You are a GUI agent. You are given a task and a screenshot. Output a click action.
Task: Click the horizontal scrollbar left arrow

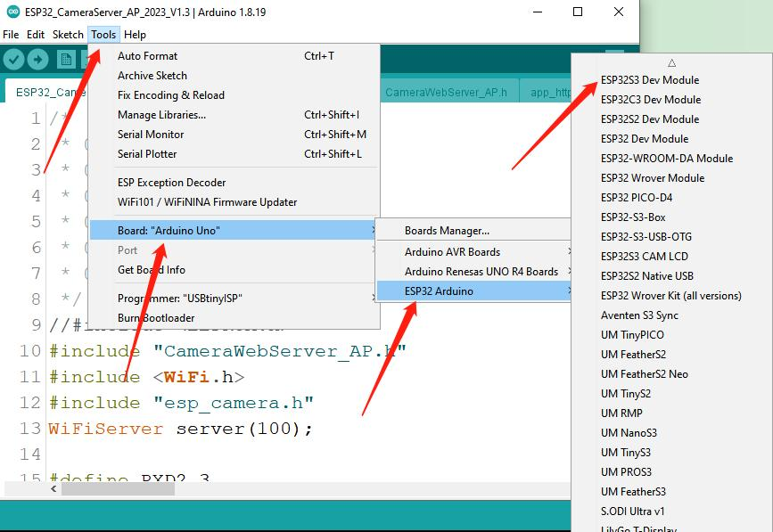point(53,488)
